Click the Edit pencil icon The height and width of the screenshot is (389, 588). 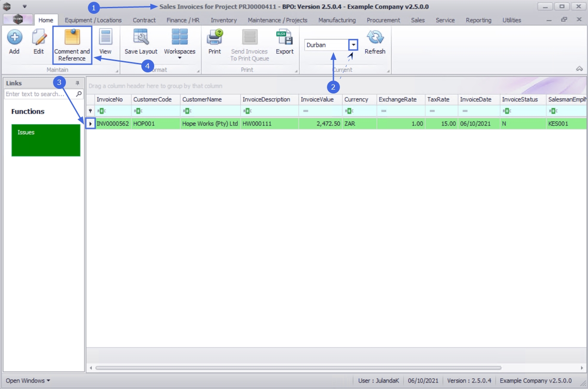pyautogui.click(x=39, y=37)
